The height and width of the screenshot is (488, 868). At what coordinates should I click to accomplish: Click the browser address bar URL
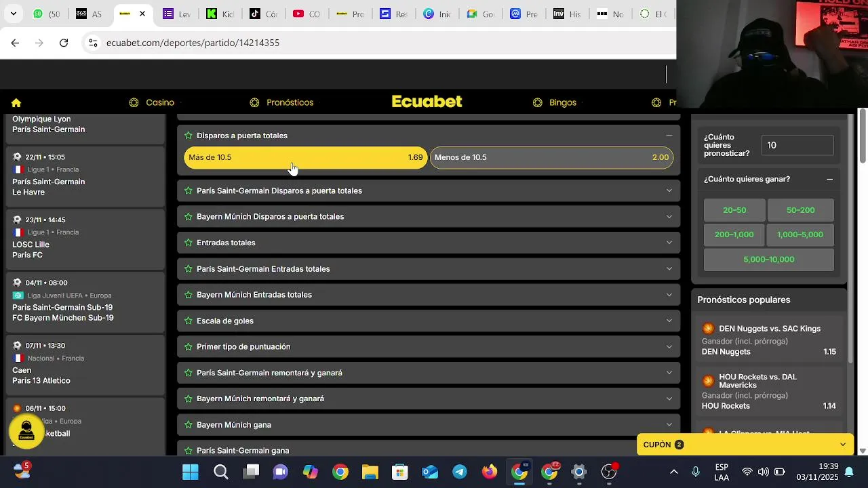[193, 43]
